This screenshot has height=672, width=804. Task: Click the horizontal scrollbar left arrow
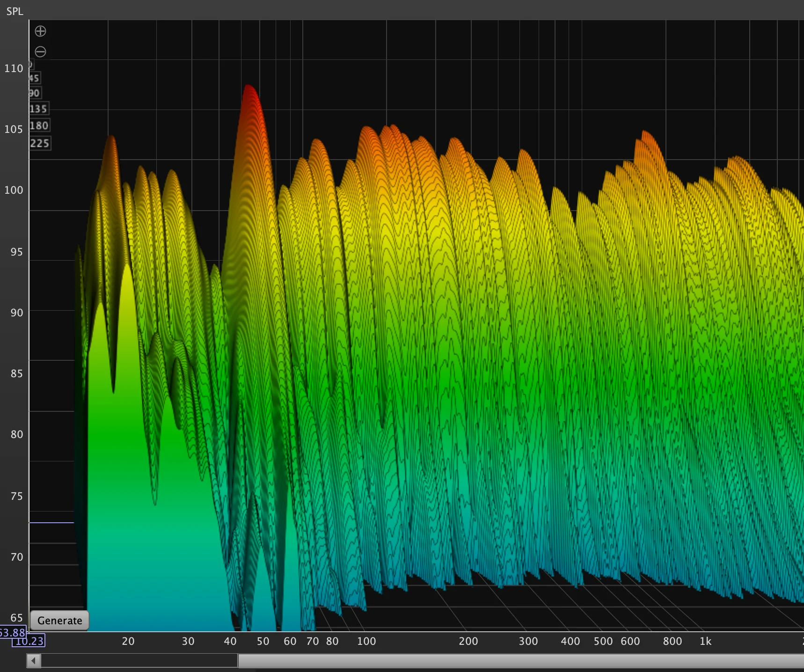[33, 661]
